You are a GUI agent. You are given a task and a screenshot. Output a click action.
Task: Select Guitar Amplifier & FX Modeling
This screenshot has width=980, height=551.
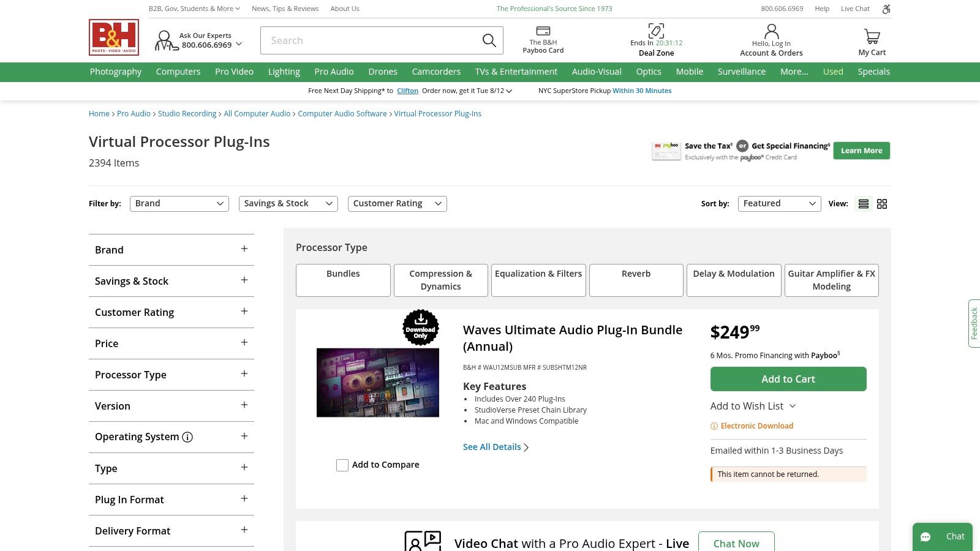(x=832, y=280)
